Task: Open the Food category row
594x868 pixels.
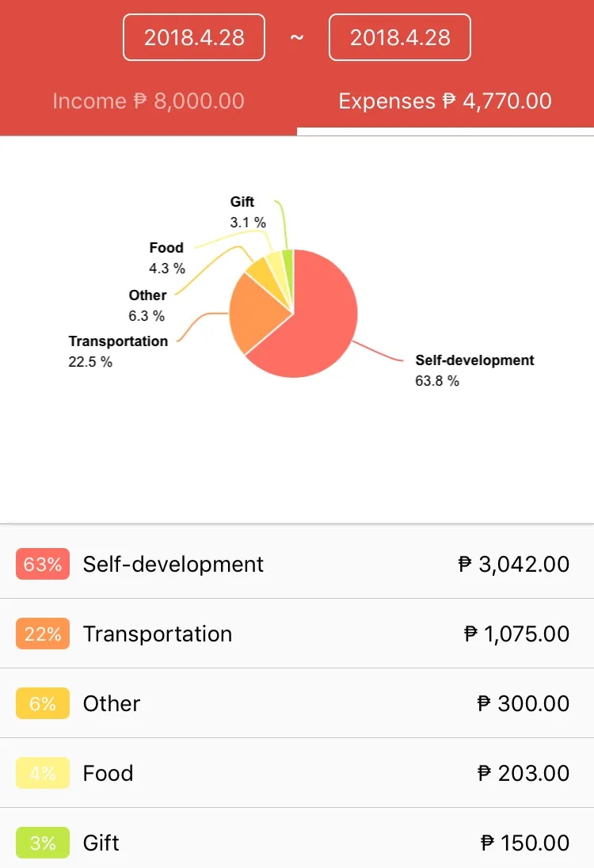Action: click(297, 773)
